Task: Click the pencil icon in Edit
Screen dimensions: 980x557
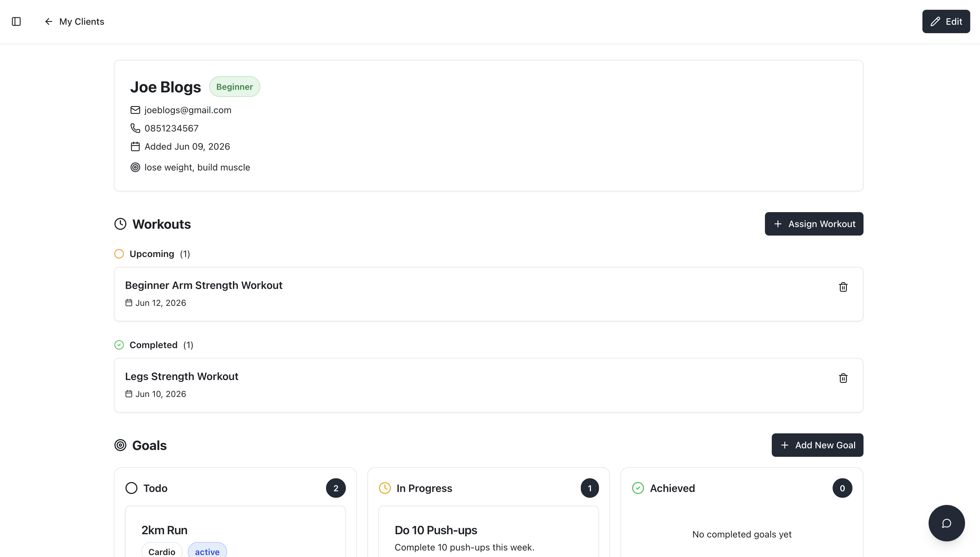Action: [935, 21]
